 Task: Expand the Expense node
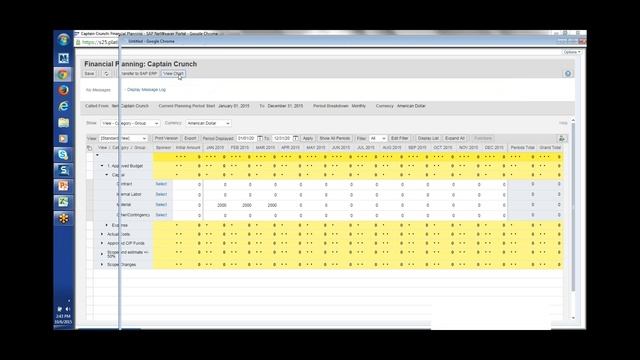[107, 225]
